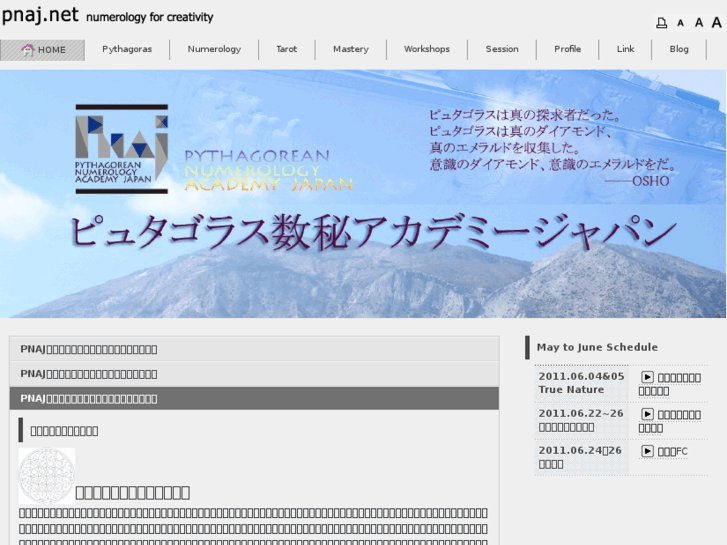The width and height of the screenshot is (727, 545).
Task: Click the numerology for creativity tagline
Action: pyautogui.click(x=149, y=18)
